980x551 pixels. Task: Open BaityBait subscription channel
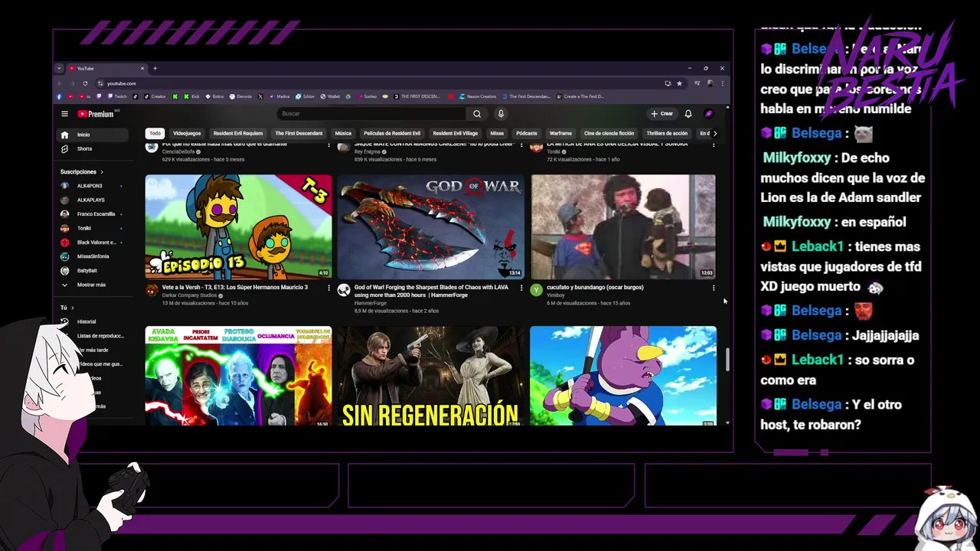pyautogui.click(x=93, y=270)
